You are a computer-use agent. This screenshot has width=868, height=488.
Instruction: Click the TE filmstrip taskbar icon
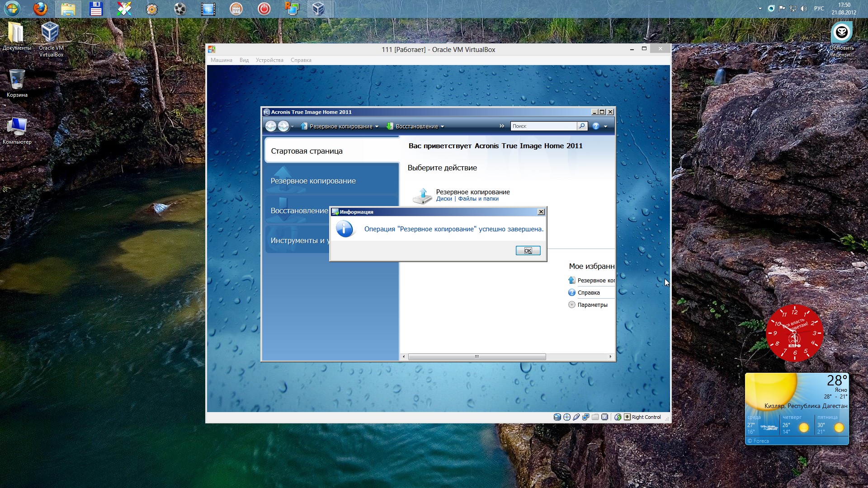(x=208, y=9)
